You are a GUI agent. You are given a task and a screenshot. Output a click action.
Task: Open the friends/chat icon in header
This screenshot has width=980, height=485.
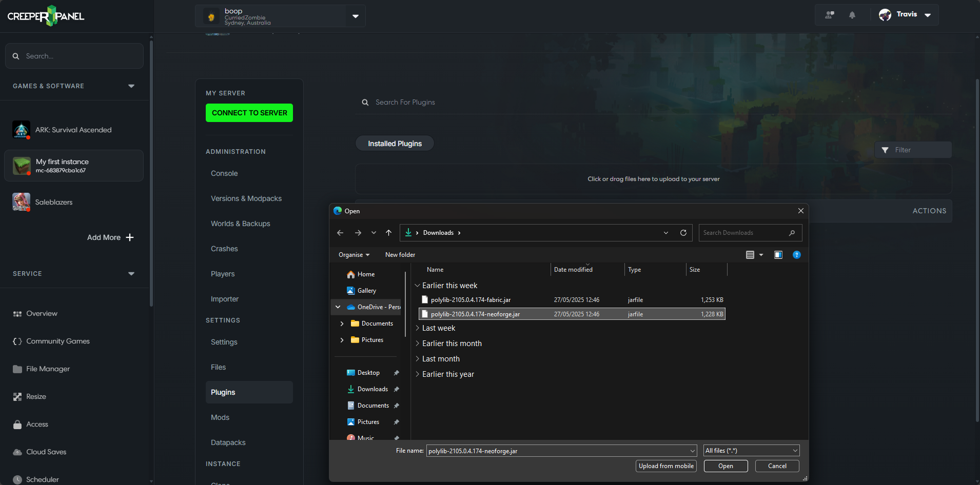(830, 15)
